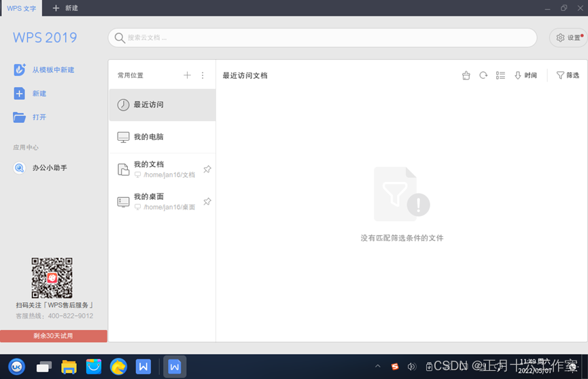Click 没有匹配筛选条件的文件 message
This screenshot has height=379, width=588.
pyautogui.click(x=402, y=238)
